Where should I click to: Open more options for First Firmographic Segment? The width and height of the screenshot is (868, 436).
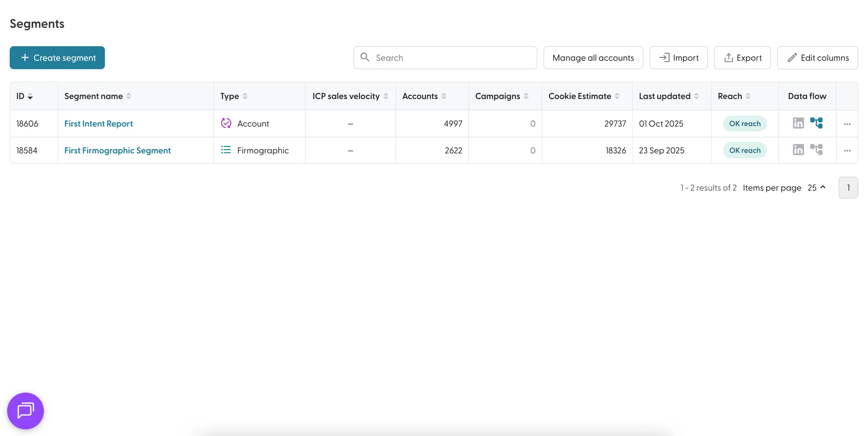point(847,151)
